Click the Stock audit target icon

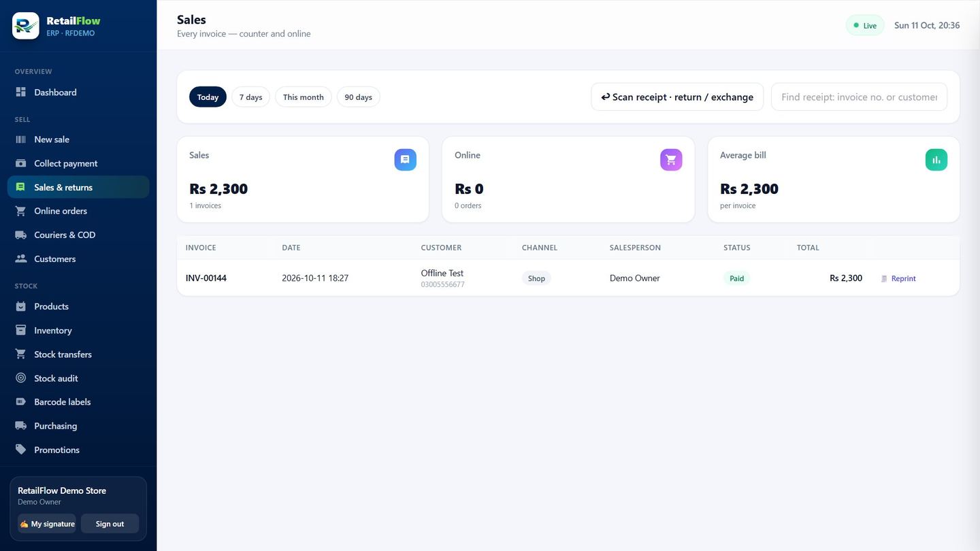(x=21, y=378)
